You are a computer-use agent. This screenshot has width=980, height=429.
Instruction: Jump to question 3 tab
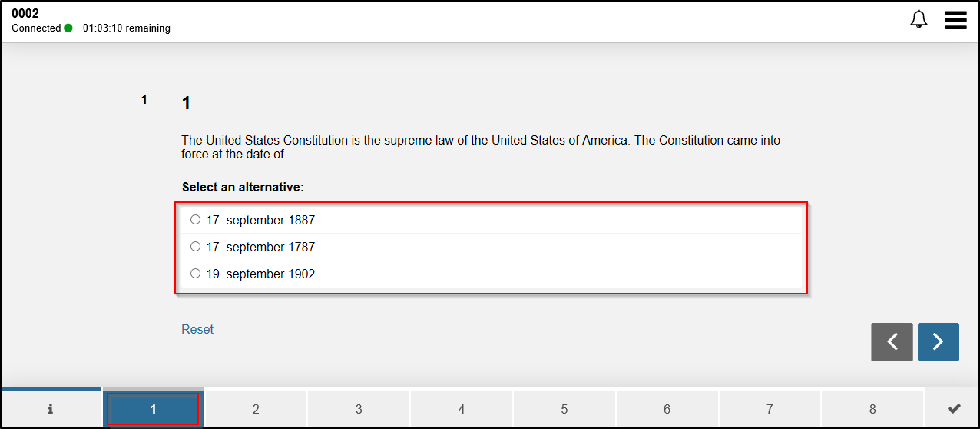click(359, 409)
